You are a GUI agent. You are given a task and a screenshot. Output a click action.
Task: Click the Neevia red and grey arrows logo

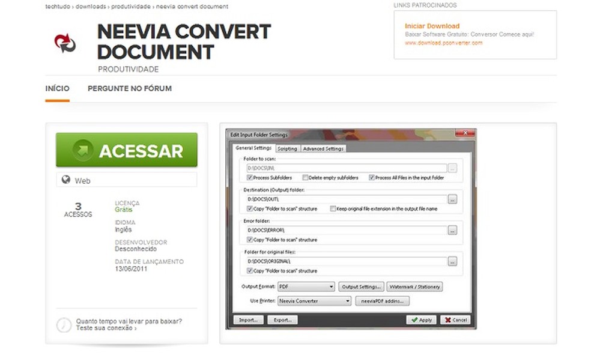65,43
